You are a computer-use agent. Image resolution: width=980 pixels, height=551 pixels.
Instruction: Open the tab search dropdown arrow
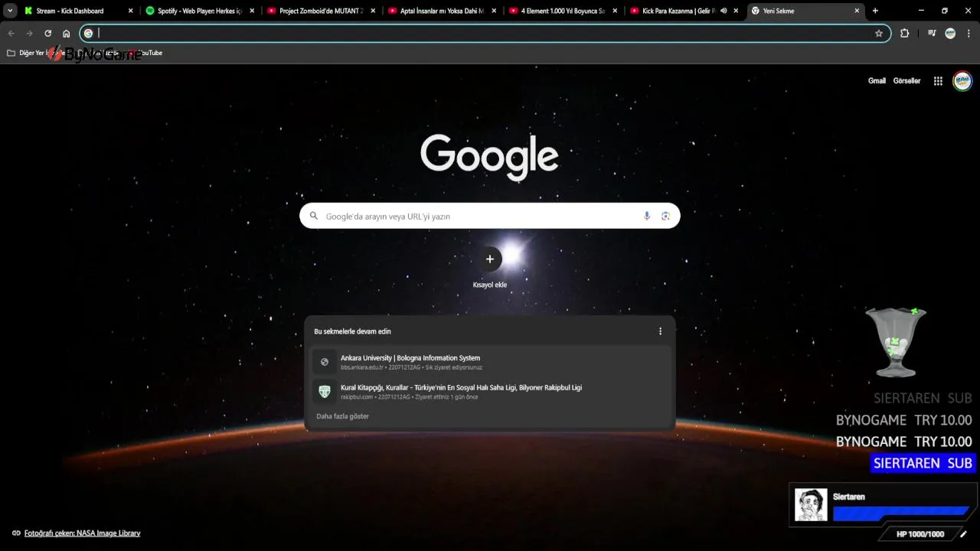(11, 11)
